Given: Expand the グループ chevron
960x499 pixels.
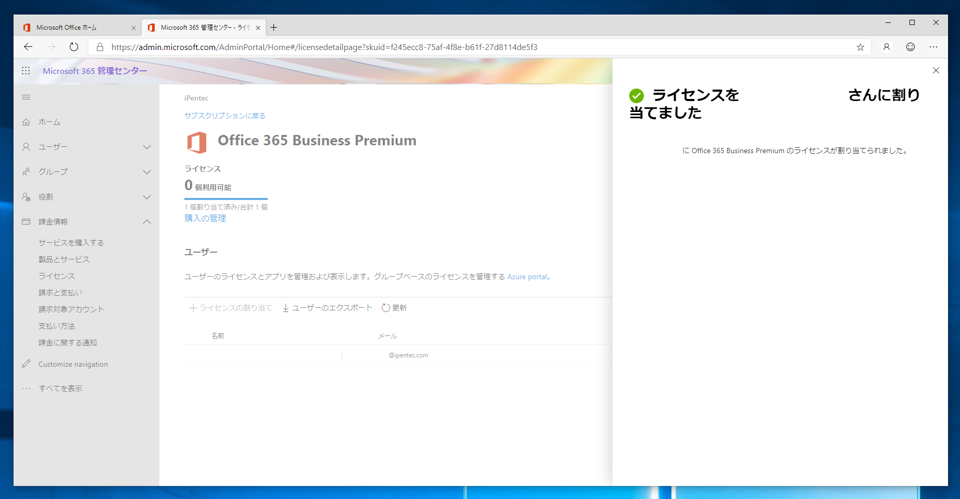Looking at the screenshot, I should (x=147, y=172).
